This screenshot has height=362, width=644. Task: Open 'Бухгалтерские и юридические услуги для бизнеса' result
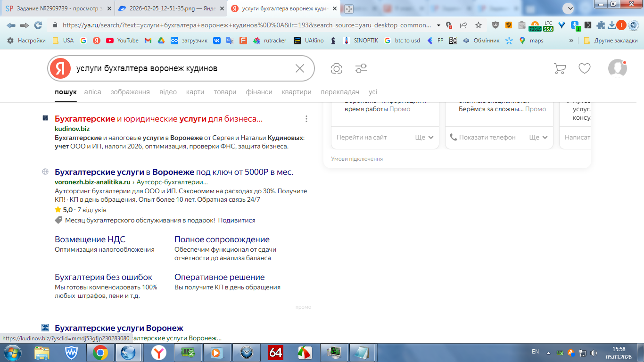(x=158, y=119)
